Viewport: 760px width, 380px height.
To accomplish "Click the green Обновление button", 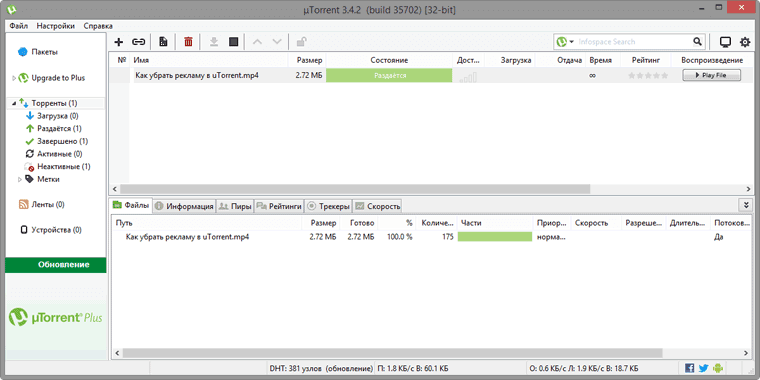I will pos(56,265).
